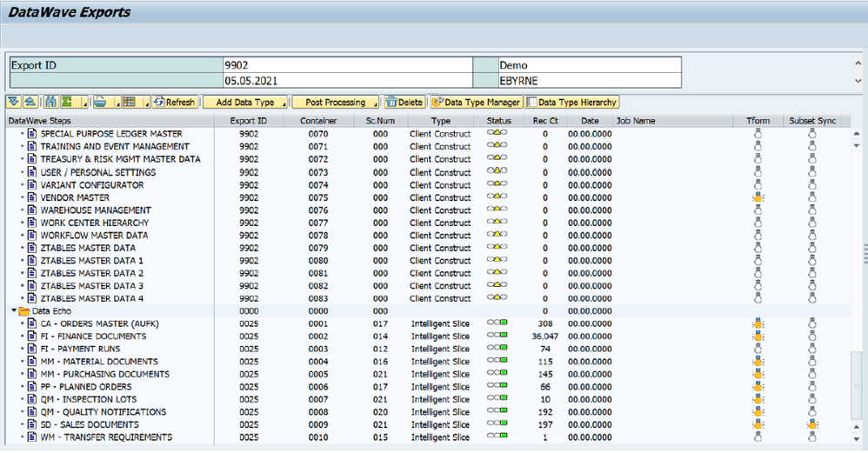Toggle Subset Sync bulb for WAREHOUSE MANAGEMENT
This screenshot has height=453, width=868.
click(x=812, y=210)
